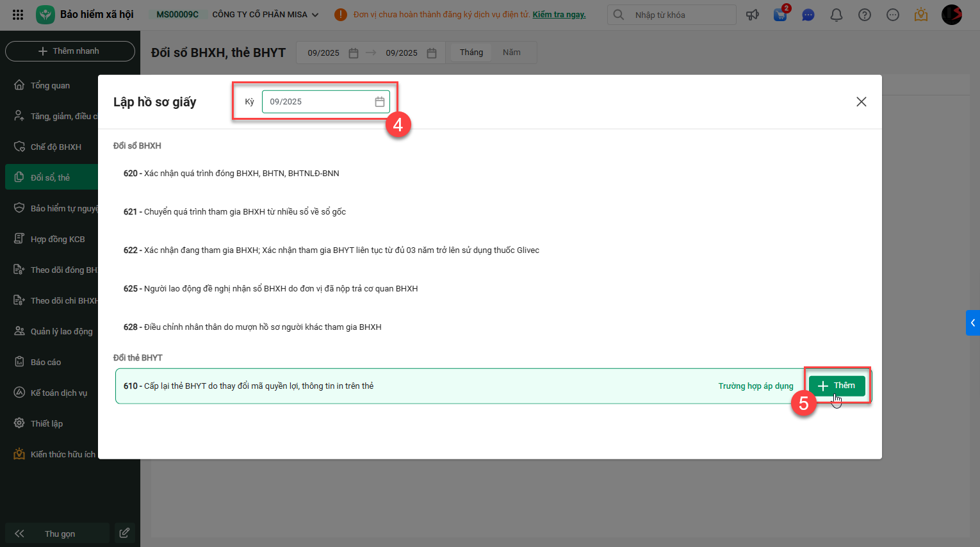Open the start date calendar icon
Image resolution: width=980 pixels, height=547 pixels.
click(354, 53)
